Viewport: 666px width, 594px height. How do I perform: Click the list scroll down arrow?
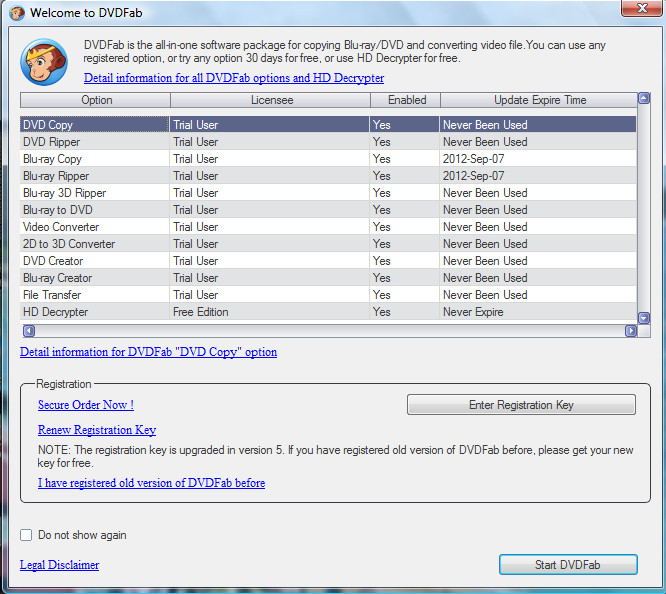pos(644,318)
